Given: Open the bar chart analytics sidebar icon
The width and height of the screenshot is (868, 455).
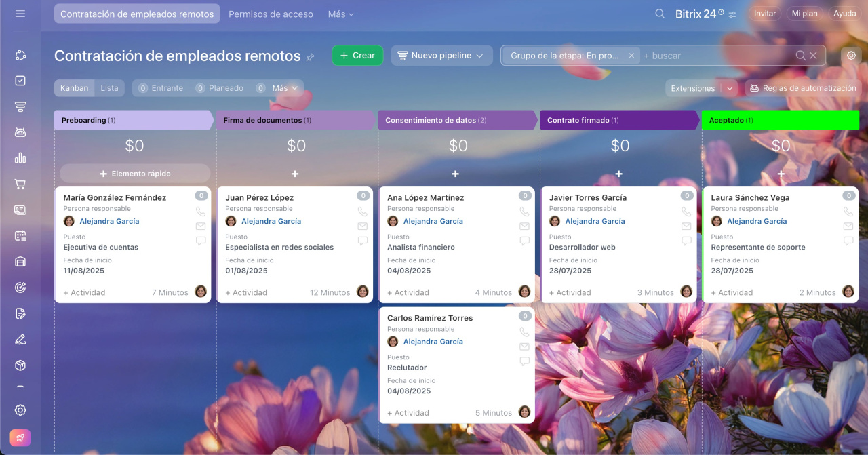Looking at the screenshot, I should 20,158.
